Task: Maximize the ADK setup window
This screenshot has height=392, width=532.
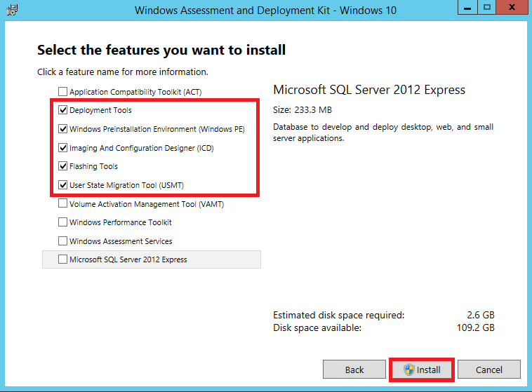Action: pyautogui.click(x=487, y=7)
